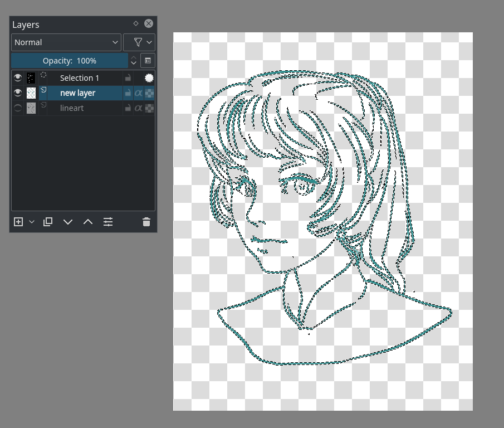The image size is (504, 428).
Task: Click the white mask swatch on Selection 1
Action: coord(149,77)
